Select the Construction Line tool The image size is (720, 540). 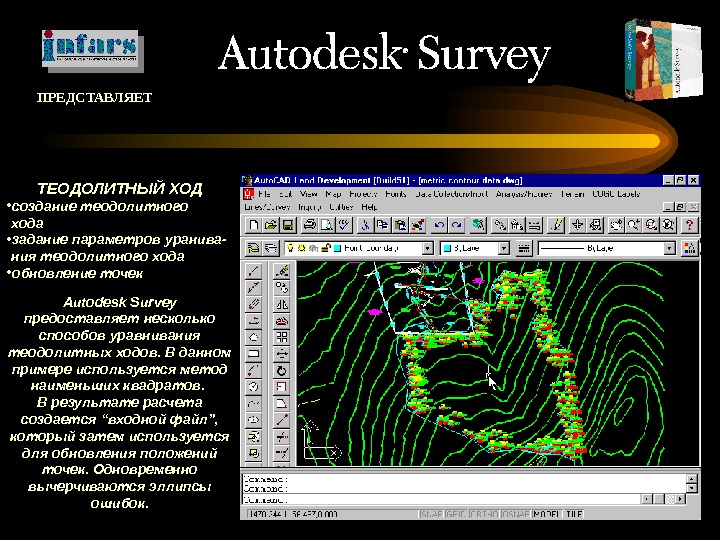pyautogui.click(x=253, y=288)
